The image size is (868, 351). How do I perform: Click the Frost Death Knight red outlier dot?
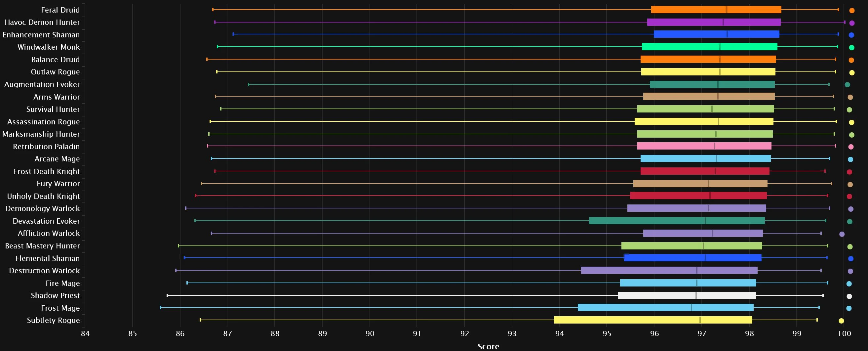[x=849, y=172]
